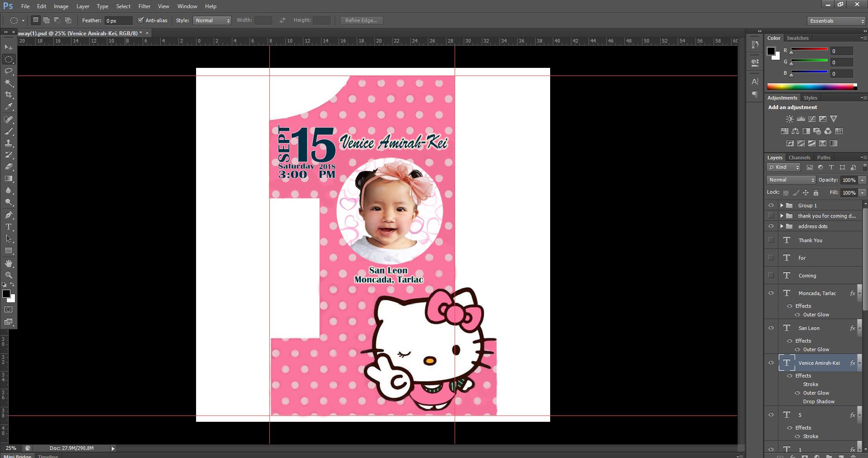This screenshot has width=868, height=458.
Task: Select the Gradient tool
Action: click(9, 179)
